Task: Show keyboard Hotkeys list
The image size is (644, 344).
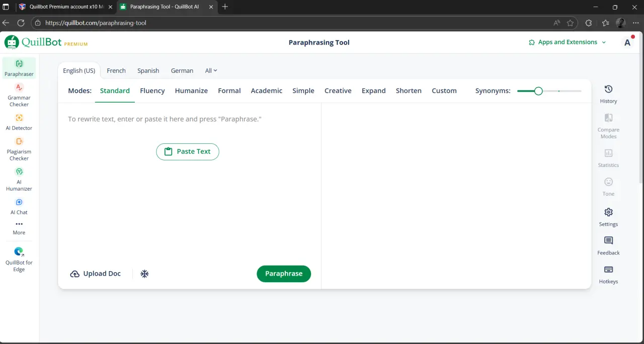Action: click(608, 274)
